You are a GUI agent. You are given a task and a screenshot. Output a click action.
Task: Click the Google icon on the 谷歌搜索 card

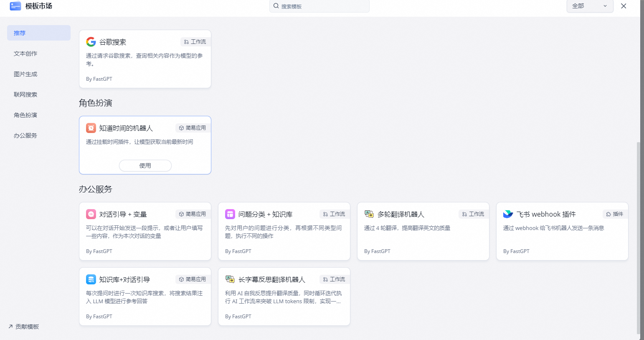(91, 41)
